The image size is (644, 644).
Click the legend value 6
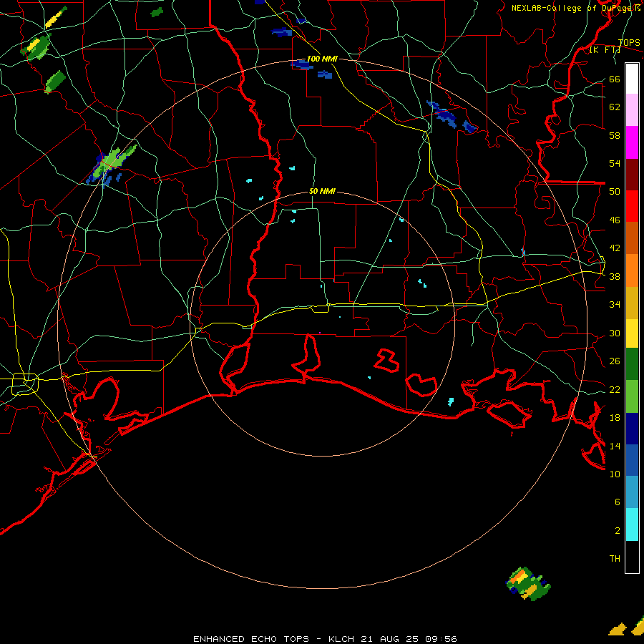click(617, 502)
